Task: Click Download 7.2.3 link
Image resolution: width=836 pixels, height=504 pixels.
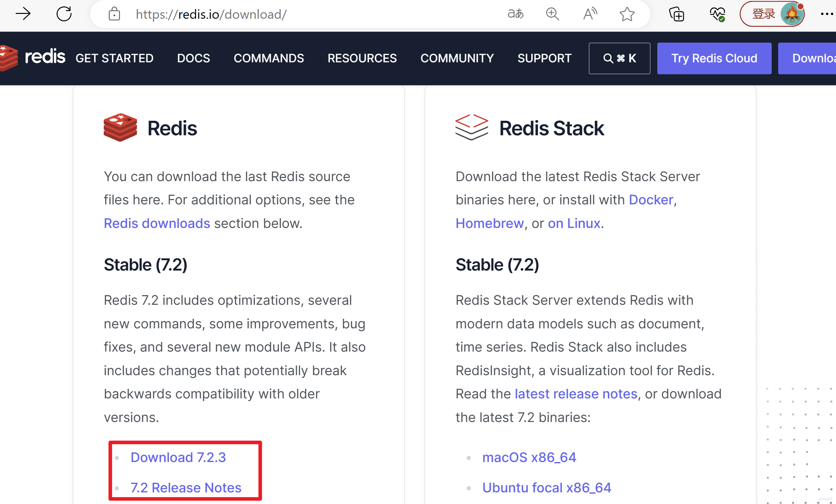Action: tap(178, 457)
